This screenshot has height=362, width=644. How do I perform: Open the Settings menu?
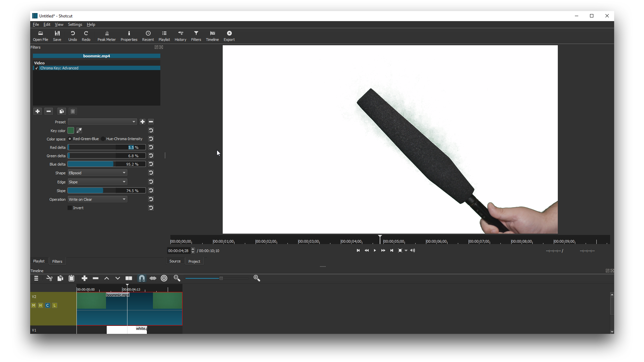pos(75,24)
